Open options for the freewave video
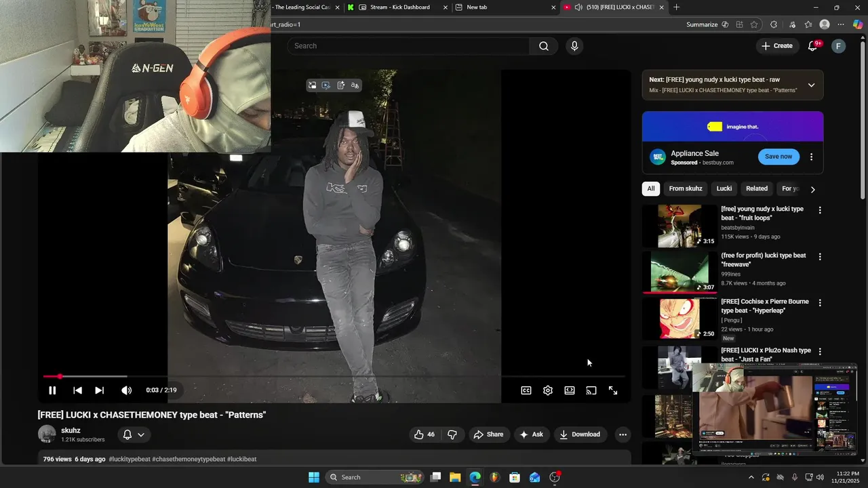 pyautogui.click(x=820, y=257)
